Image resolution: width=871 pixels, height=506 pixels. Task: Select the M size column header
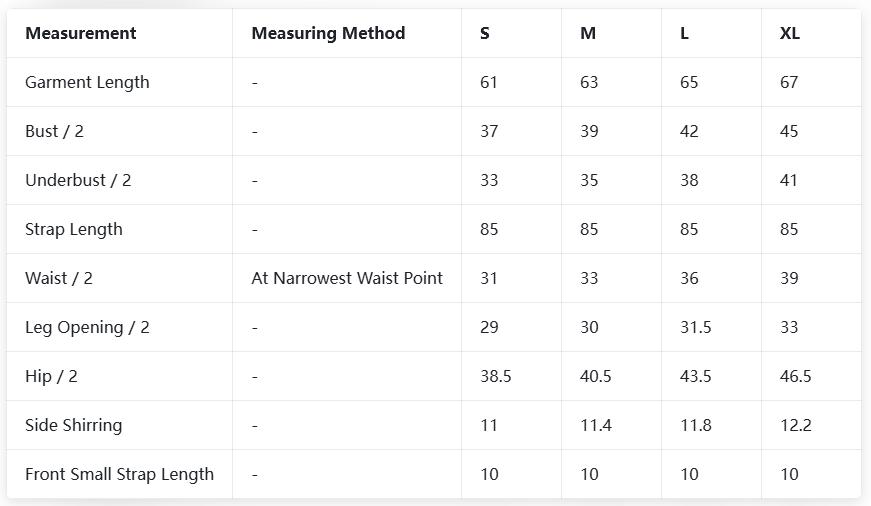point(588,33)
